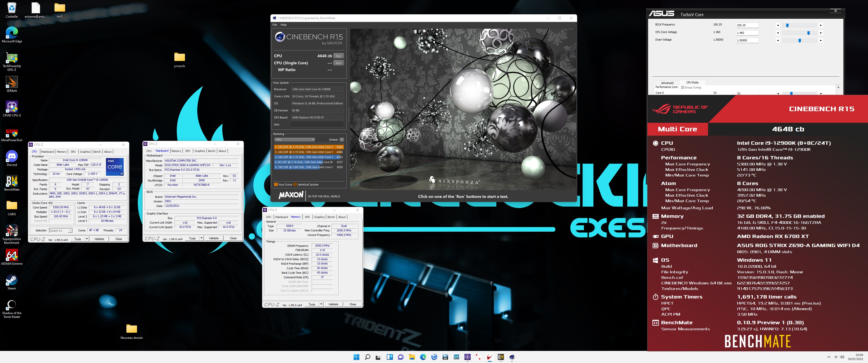Open the Microsoft Edge desktop shortcut

12,35
